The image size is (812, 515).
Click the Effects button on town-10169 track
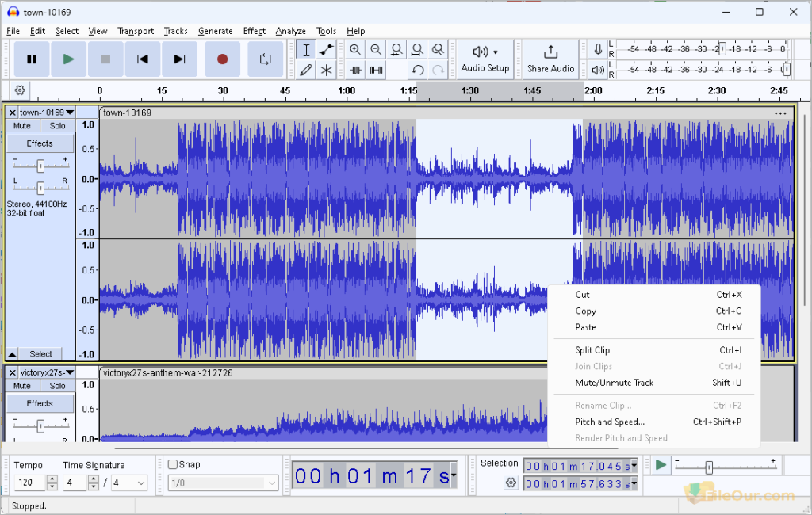[x=40, y=143]
